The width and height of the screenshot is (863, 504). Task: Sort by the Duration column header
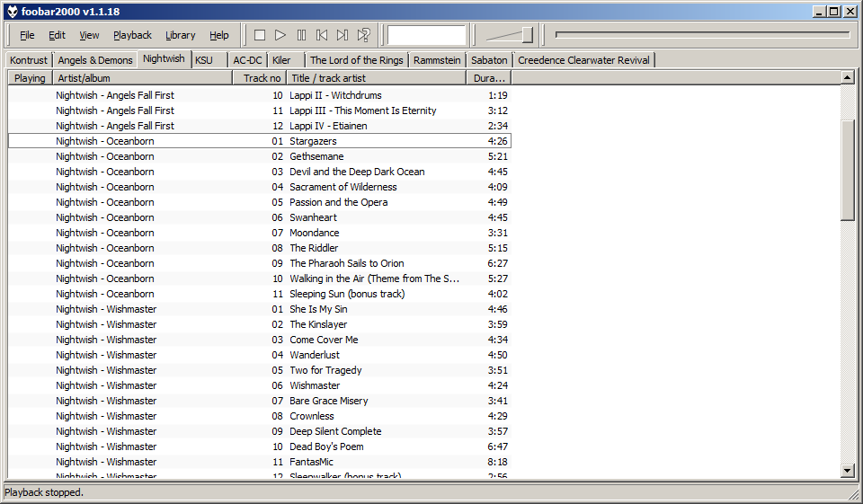click(x=489, y=78)
